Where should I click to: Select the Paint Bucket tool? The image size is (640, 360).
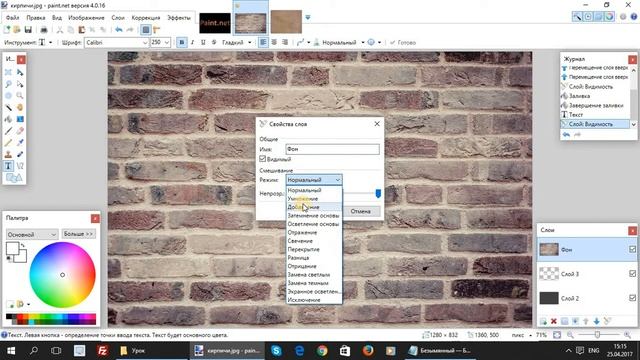click(8, 119)
